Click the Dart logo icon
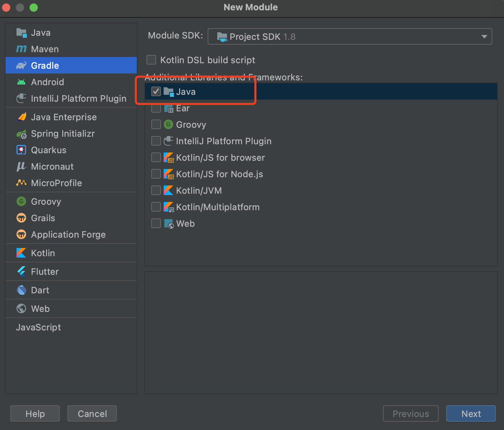 [x=21, y=290]
